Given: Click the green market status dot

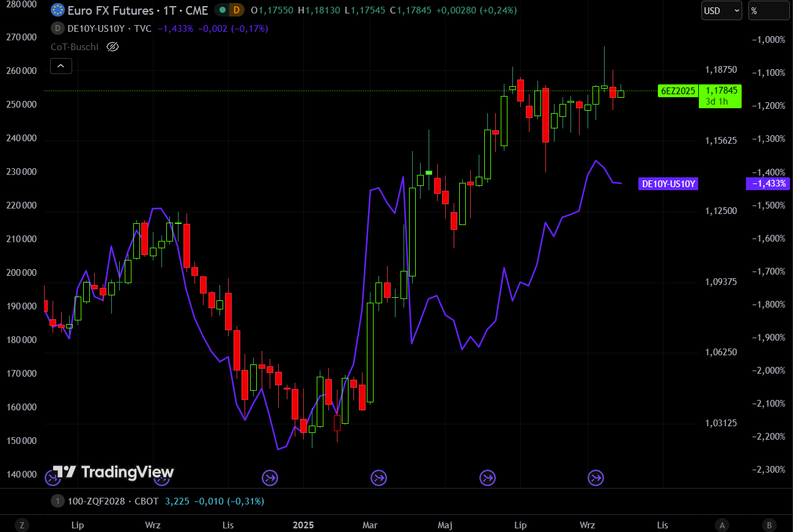Looking at the screenshot, I should pos(223,10).
